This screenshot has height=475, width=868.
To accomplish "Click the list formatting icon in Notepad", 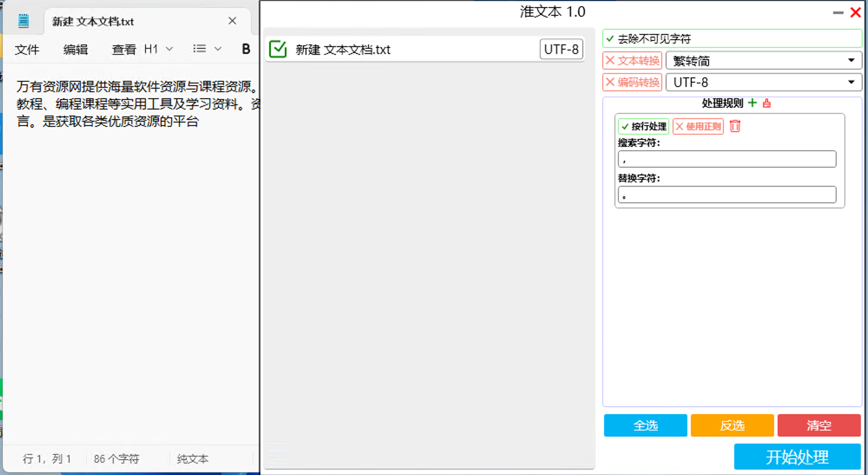I will (200, 49).
